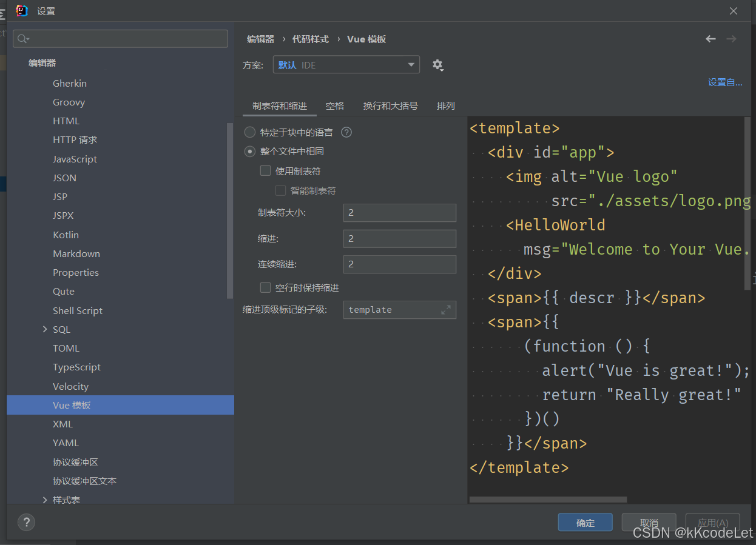Image resolution: width=756 pixels, height=545 pixels.
Task: Click the search magnifier icon in settings
Action: point(23,39)
